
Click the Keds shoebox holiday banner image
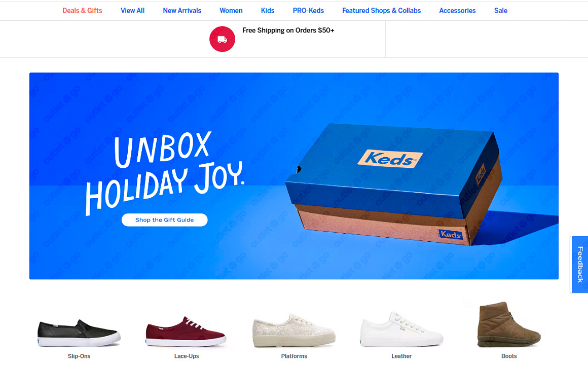[x=294, y=176]
